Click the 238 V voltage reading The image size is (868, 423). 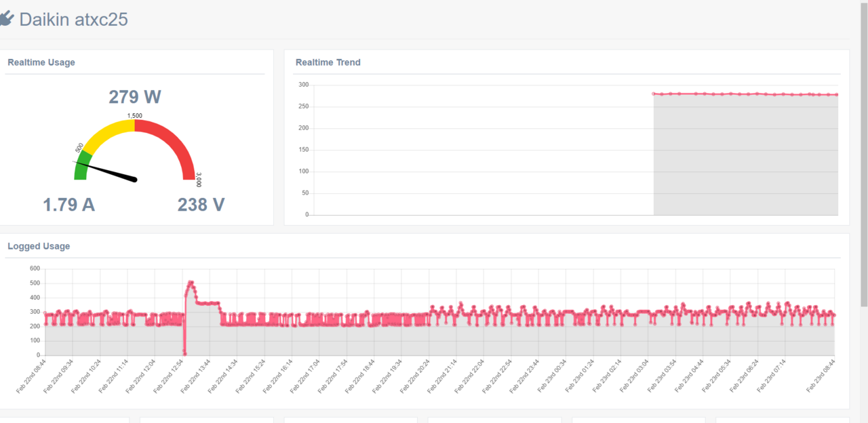coord(201,205)
